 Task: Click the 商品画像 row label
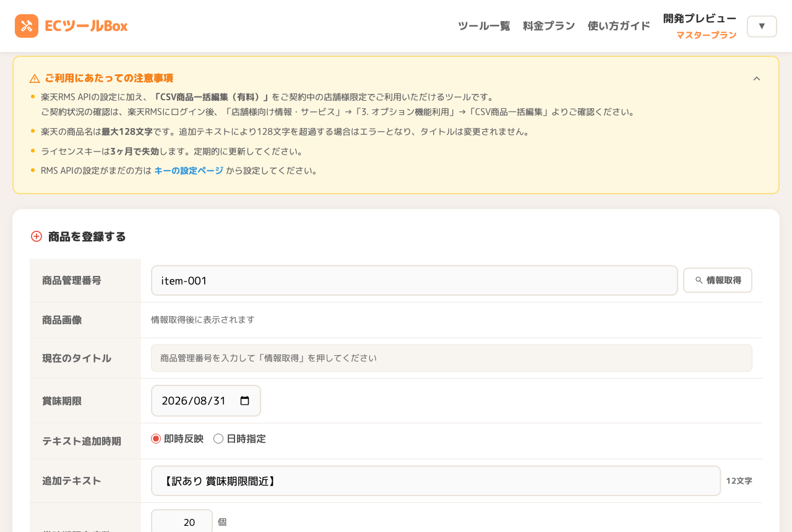(62, 320)
